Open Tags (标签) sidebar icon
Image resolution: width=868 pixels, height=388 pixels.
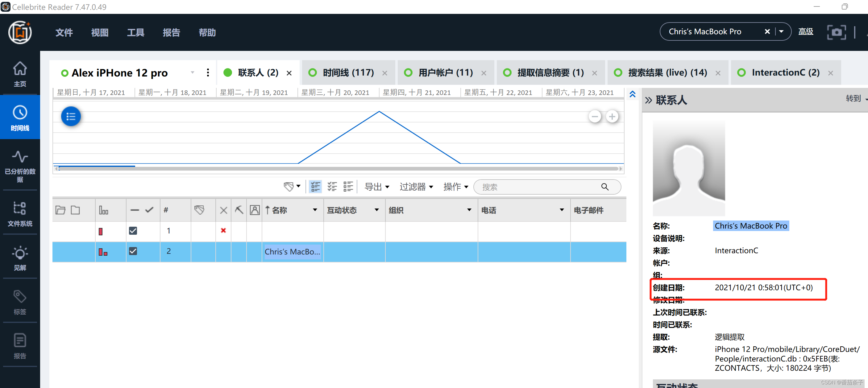[x=20, y=302]
